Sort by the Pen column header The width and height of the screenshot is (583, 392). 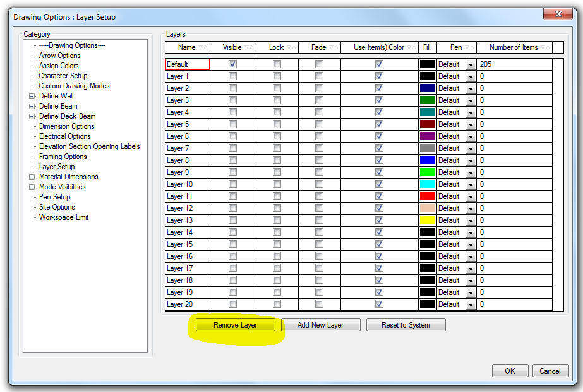[457, 47]
